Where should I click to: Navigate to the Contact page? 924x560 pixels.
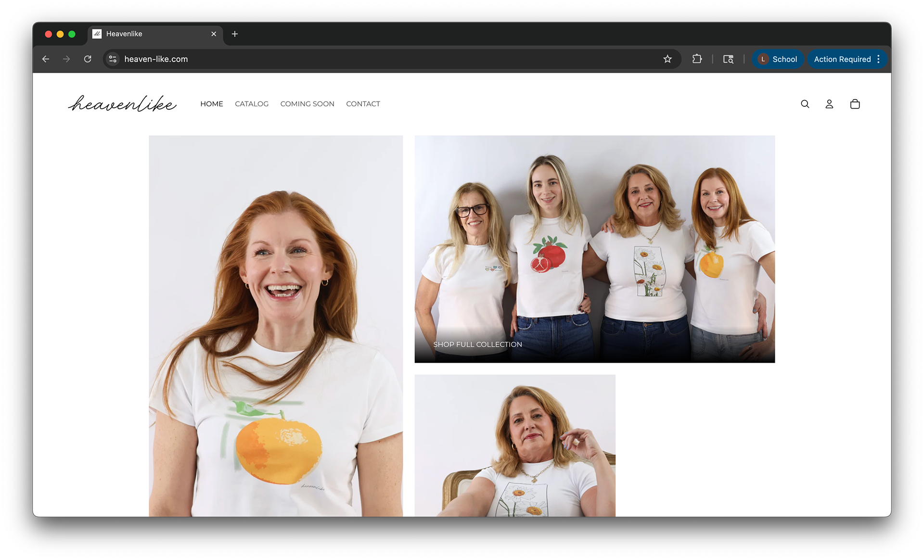tap(363, 104)
